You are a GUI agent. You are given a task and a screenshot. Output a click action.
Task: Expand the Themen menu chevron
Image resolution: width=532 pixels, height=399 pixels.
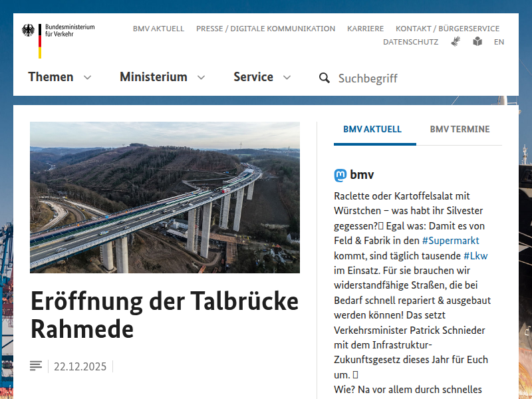point(87,78)
